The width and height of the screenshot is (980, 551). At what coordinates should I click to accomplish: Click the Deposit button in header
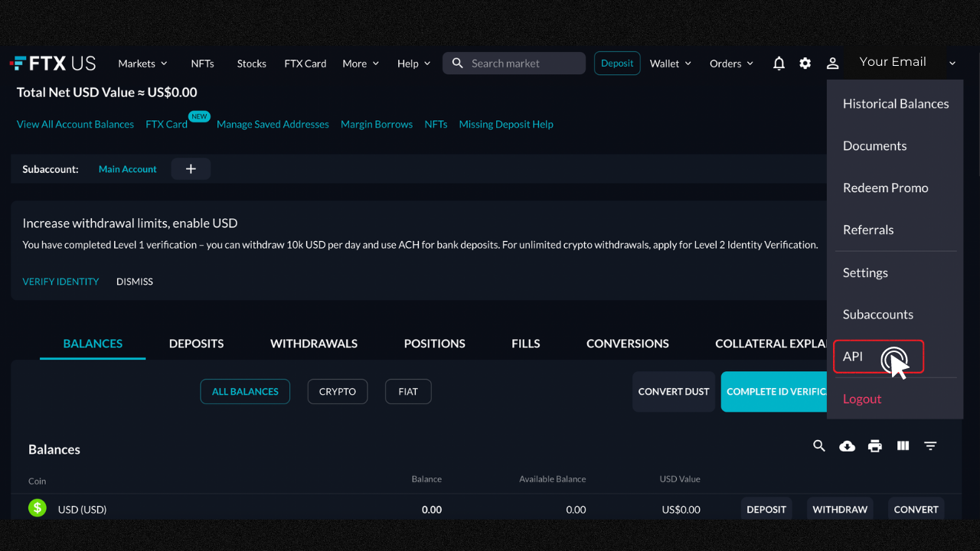pyautogui.click(x=617, y=64)
